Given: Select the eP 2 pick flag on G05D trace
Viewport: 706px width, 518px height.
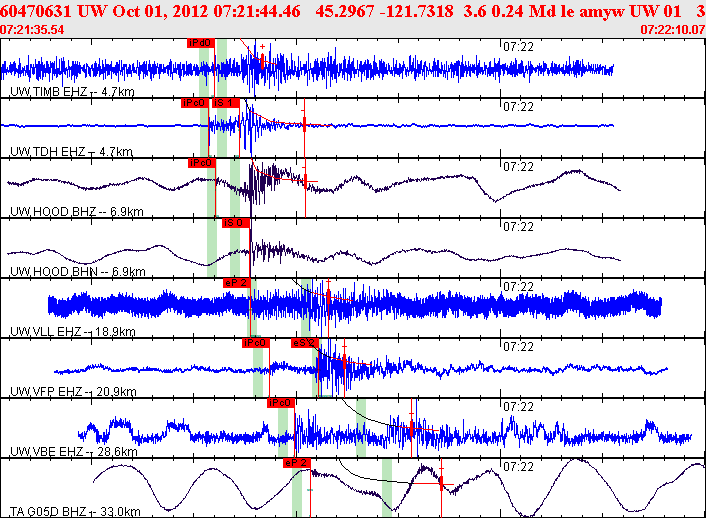Looking at the screenshot, I should tap(297, 463).
